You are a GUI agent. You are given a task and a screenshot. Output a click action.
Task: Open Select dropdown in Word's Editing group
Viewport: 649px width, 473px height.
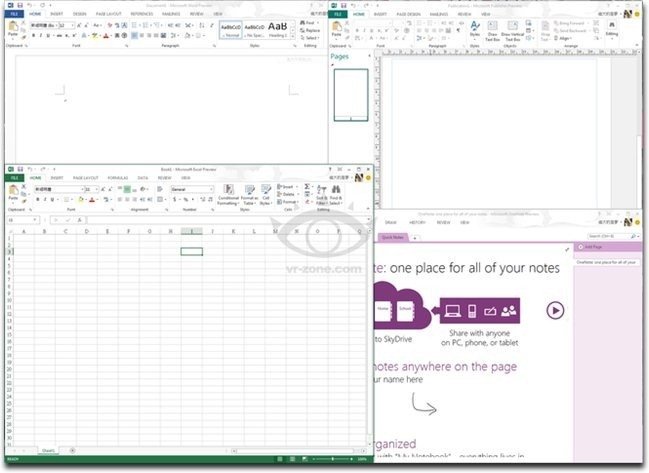click(309, 38)
